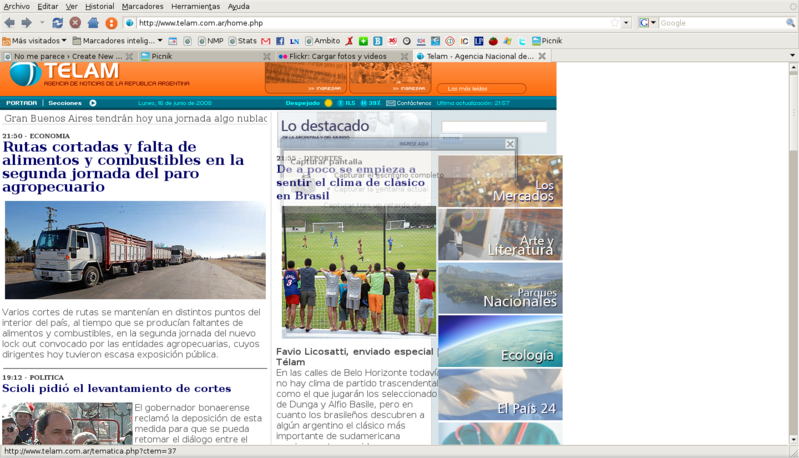This screenshot has height=458, width=799.
Task: Open the green plus bookmark icon
Action: 363,41
